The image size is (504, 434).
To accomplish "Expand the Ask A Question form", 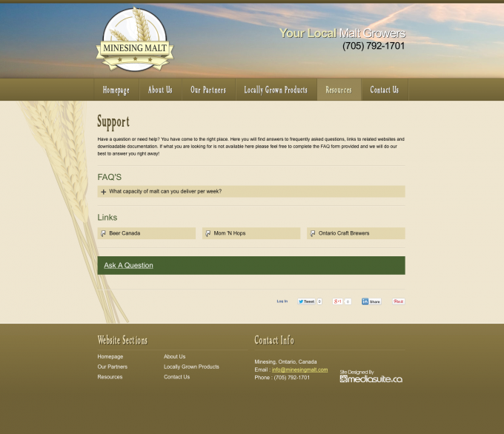I will point(129,265).
